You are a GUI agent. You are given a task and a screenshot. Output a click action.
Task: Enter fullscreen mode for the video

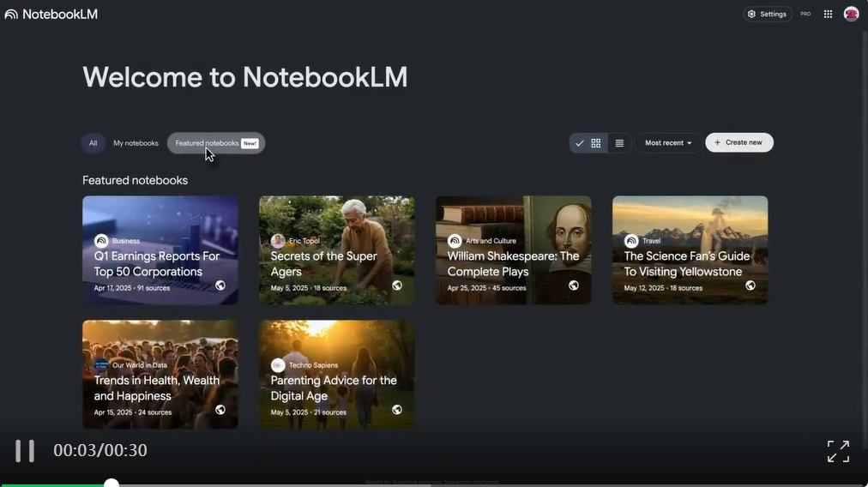838,452
